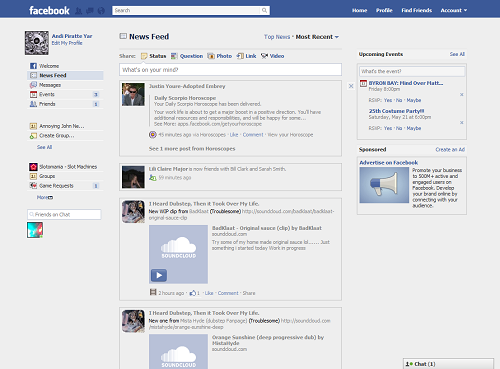This screenshot has height=369, width=500.
Task: Click View your Horoscope link
Action: [x=290, y=135]
